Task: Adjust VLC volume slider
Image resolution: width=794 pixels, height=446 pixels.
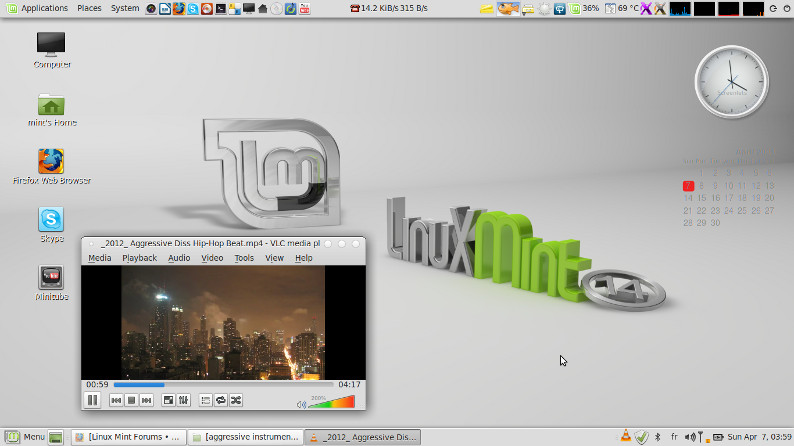Action: [332, 402]
